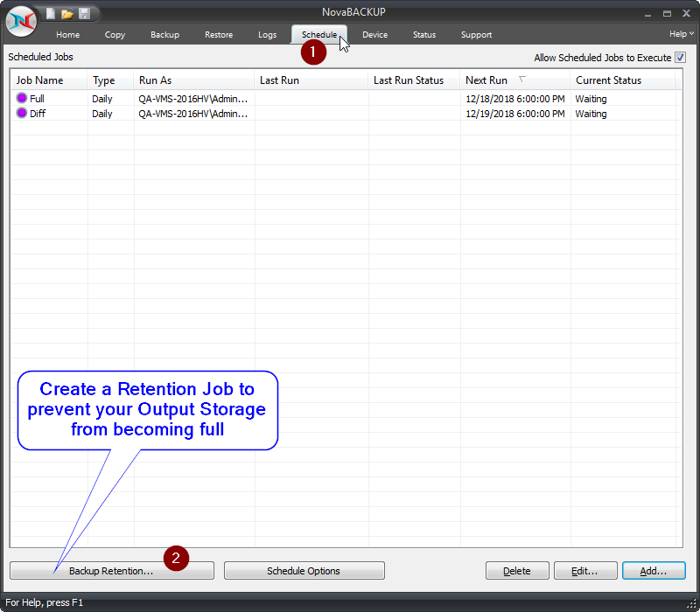Click the NovaBACKUP logo orb button
This screenshot has width=700, height=612.
pos(21,21)
